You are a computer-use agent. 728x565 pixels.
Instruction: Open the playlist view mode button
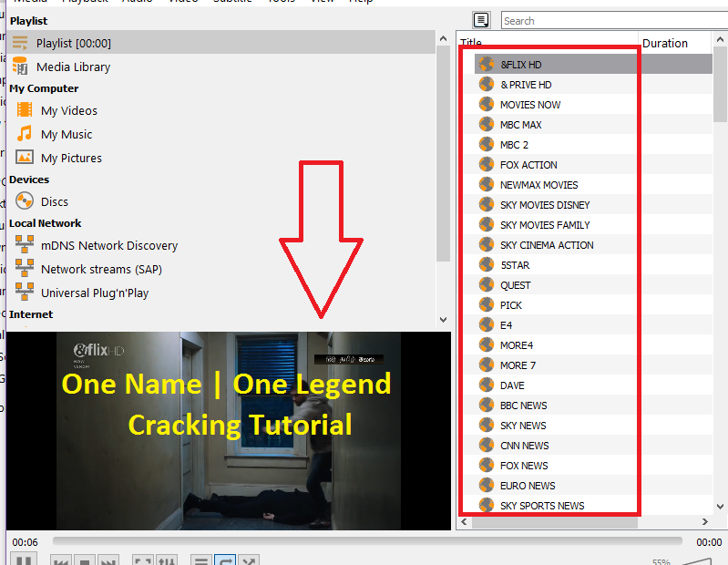(481, 20)
